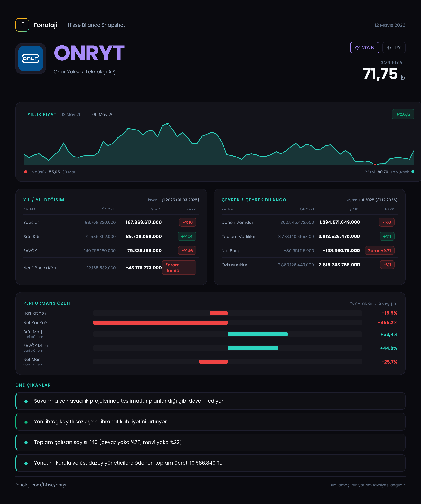Viewport: 421px width, 504px height.
Task: Click the Özkaynaklar -%1 badge
Action: (387, 265)
